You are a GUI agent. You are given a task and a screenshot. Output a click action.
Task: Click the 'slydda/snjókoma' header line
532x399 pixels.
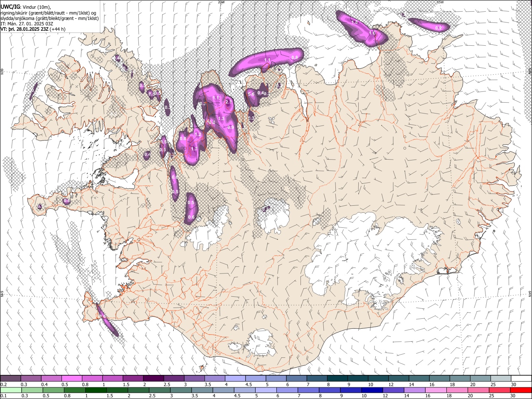click(x=49, y=18)
